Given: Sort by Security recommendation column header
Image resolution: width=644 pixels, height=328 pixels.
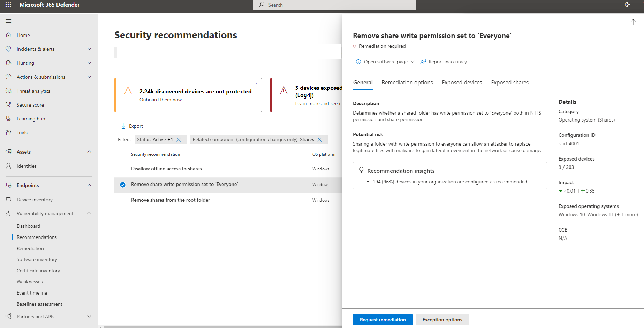Looking at the screenshot, I should (156, 154).
